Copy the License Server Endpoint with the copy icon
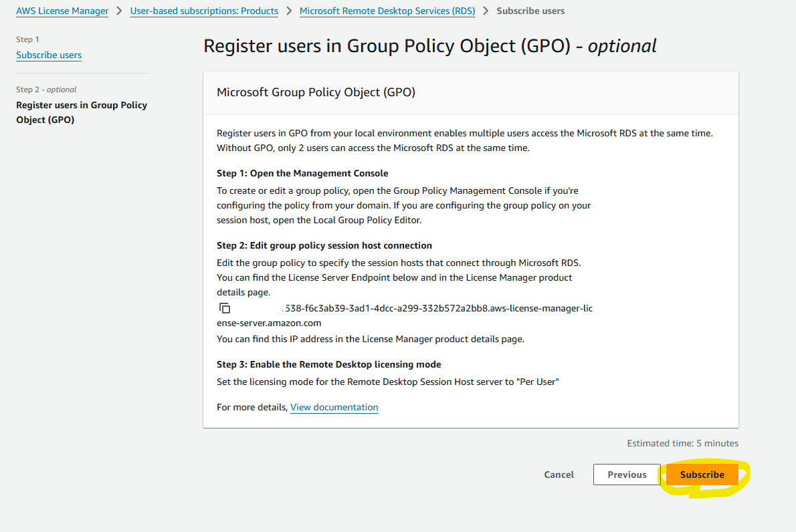 pyautogui.click(x=225, y=308)
